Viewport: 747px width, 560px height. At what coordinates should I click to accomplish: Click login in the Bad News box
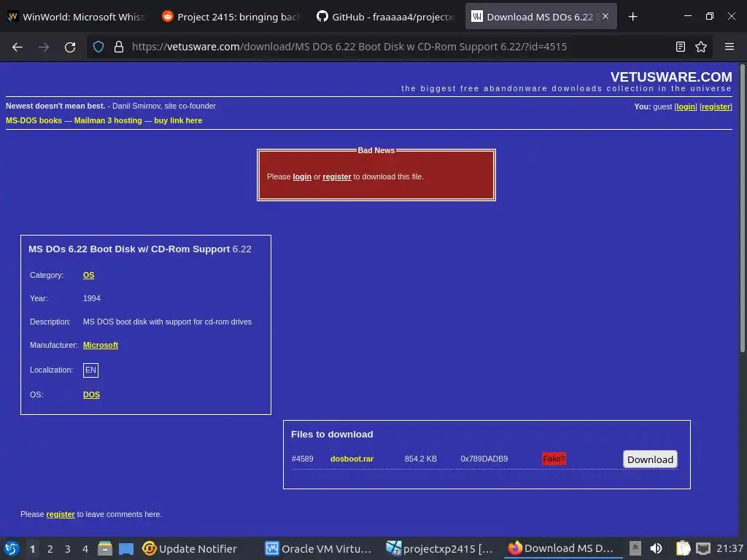(x=302, y=176)
